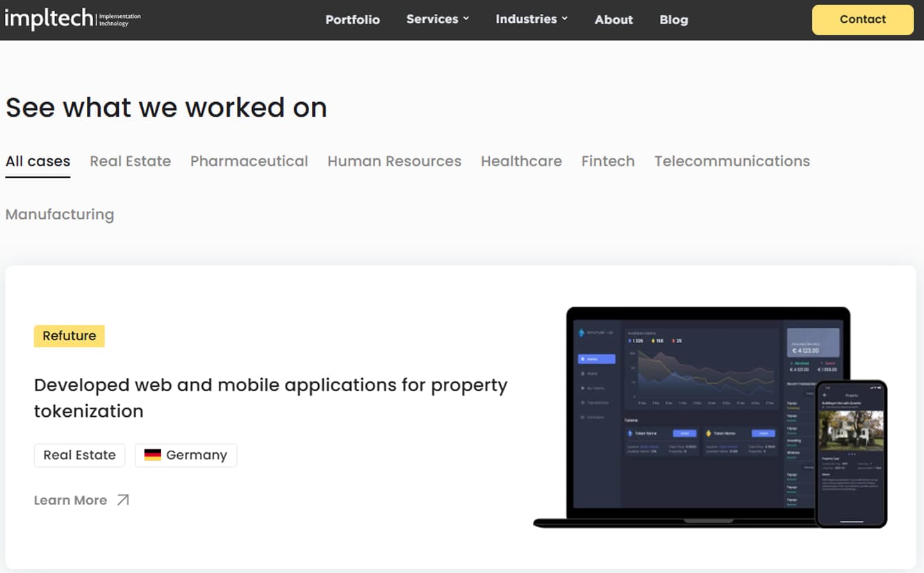Select the Manufacturing filter tab
The width and height of the screenshot is (924, 573).
point(60,214)
